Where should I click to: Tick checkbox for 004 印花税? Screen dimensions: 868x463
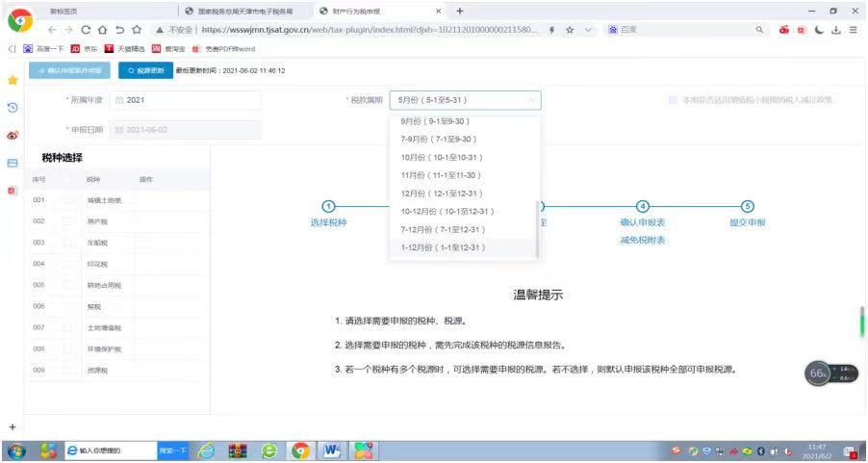click(x=67, y=264)
